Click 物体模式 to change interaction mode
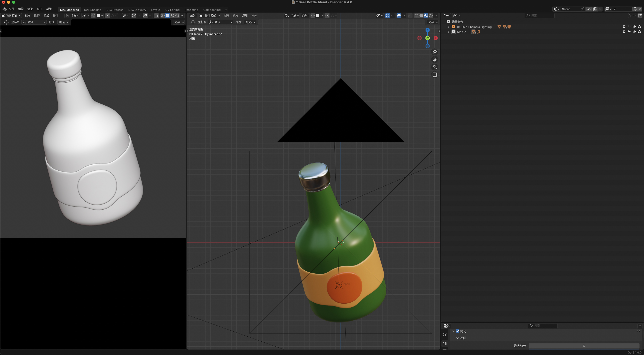 point(209,16)
